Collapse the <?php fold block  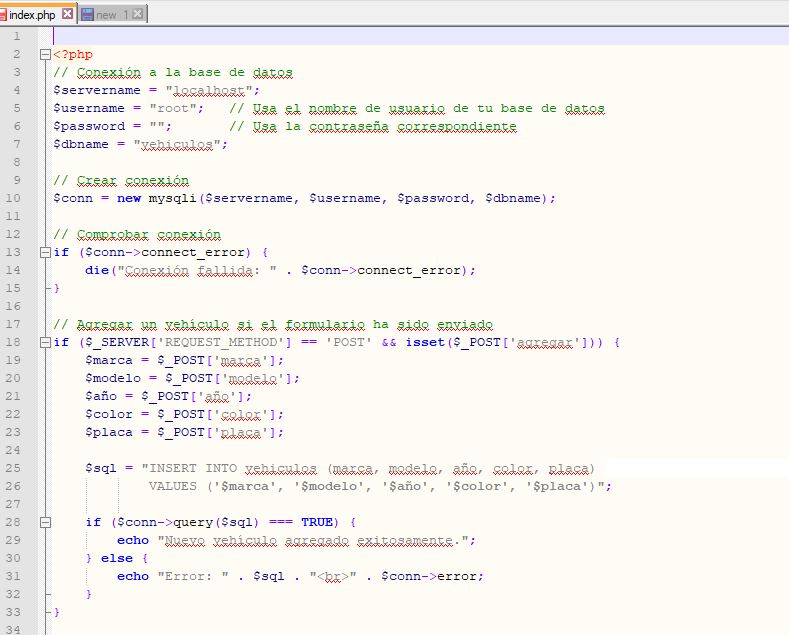pos(45,55)
